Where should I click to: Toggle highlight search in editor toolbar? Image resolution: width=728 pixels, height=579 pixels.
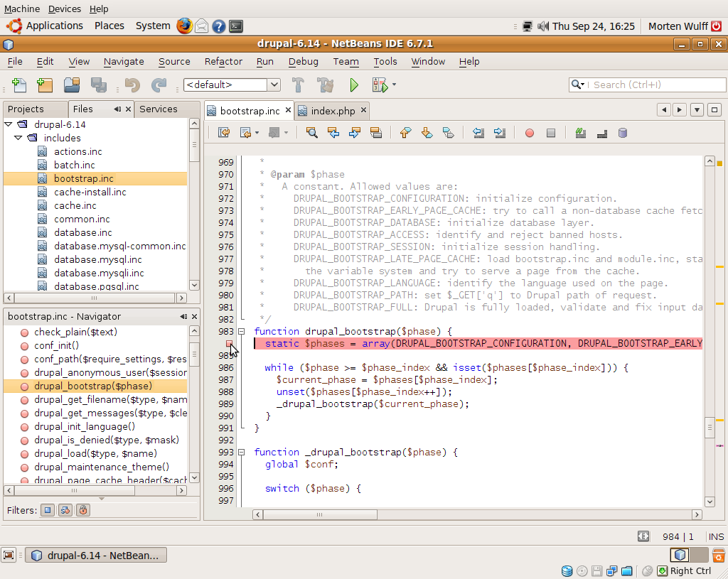click(376, 133)
